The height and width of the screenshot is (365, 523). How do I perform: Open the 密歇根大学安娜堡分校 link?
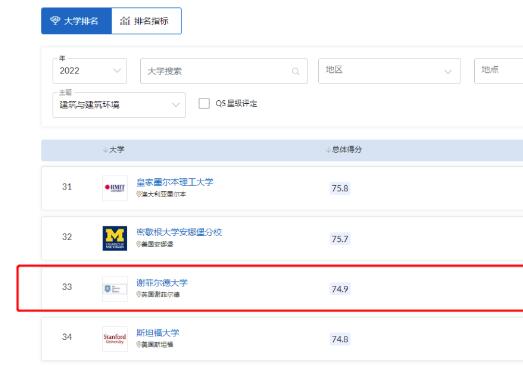[179, 232]
